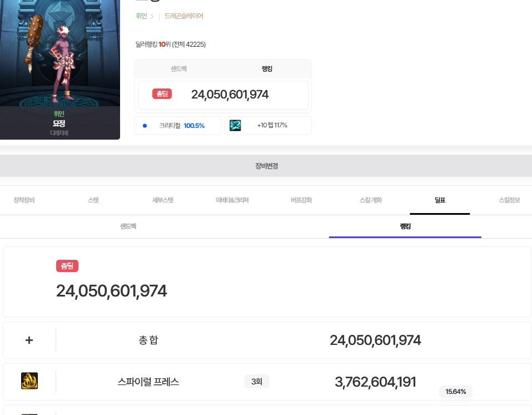Open the 스킬개화 tab
This screenshot has width=532, height=415.
coord(371,200)
